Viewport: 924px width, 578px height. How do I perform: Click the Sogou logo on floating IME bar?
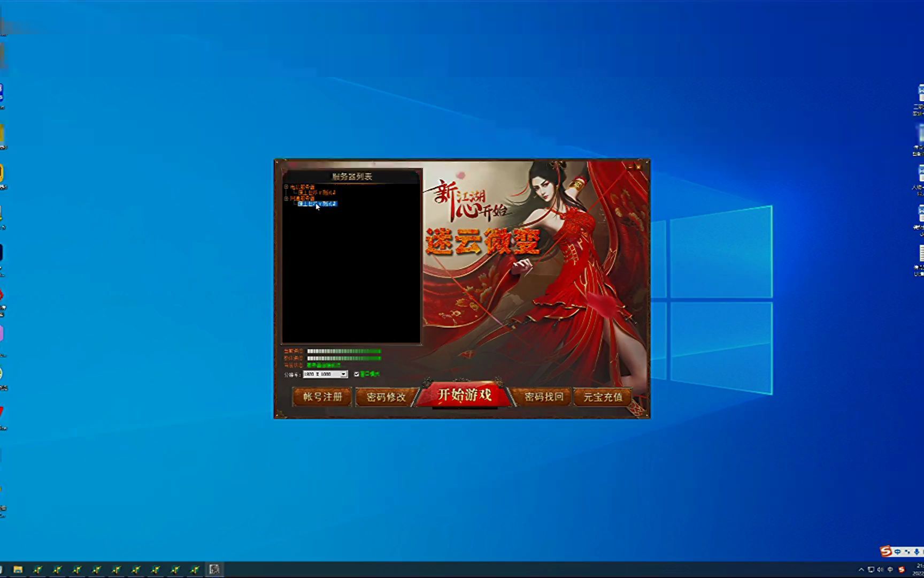tap(885, 551)
